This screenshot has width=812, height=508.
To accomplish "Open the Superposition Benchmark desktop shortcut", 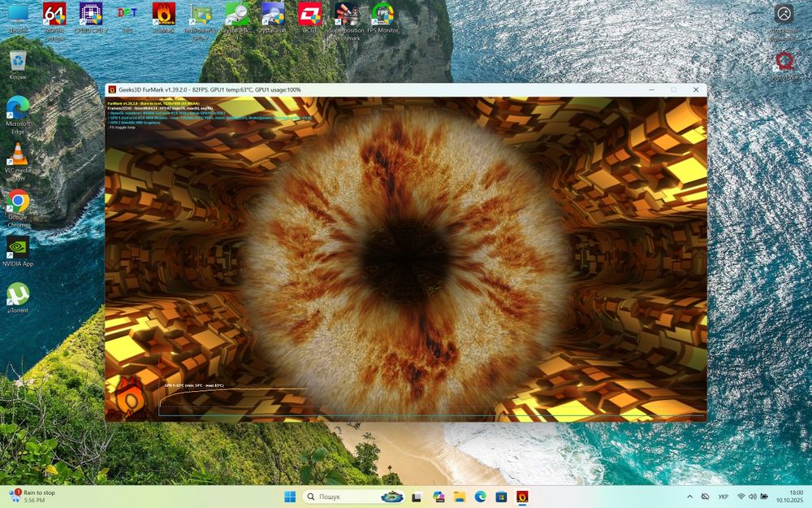I will click(x=346, y=21).
